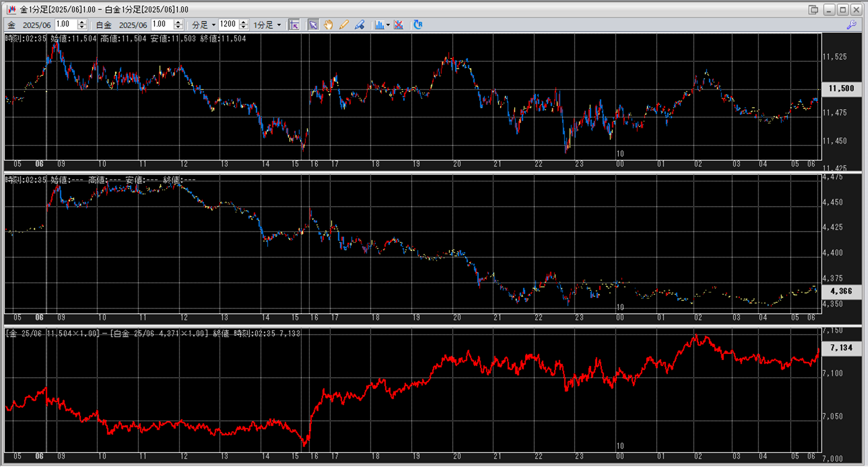Increase the gold 1.00 multiplier spinner
Viewport: 868px width, 467px height.
coord(82,22)
